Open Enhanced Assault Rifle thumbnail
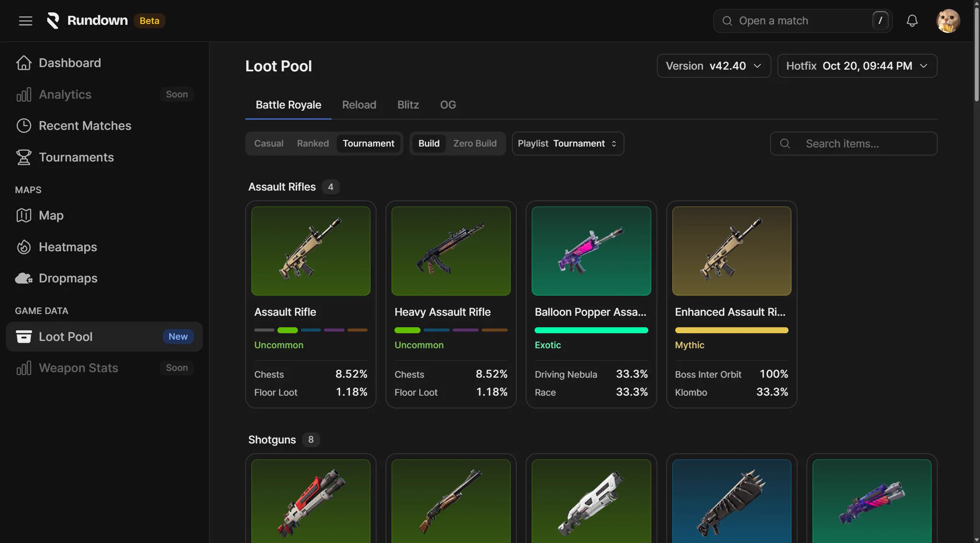980x543 pixels. pyautogui.click(x=731, y=251)
